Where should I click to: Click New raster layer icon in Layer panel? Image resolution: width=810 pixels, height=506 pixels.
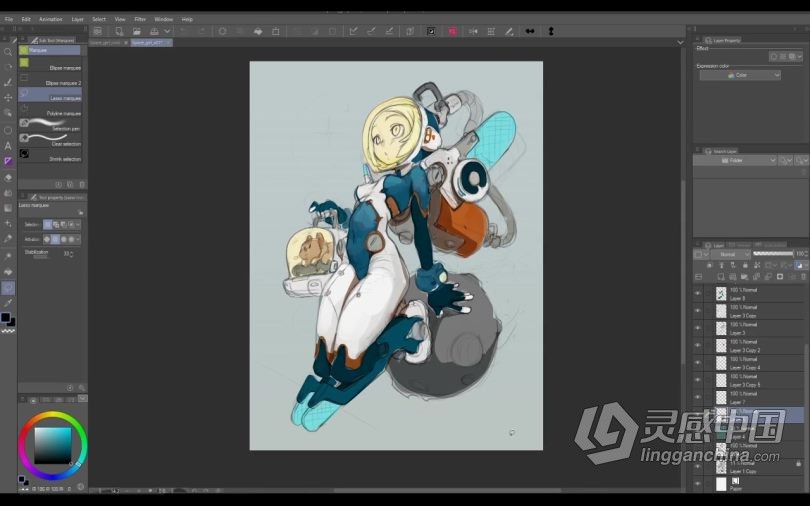pyautogui.click(x=721, y=277)
